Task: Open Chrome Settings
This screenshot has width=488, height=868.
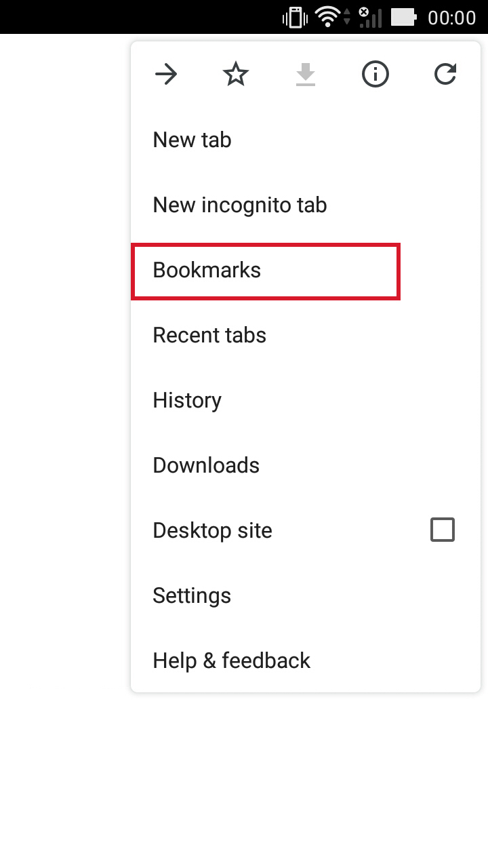Action: 192,595
